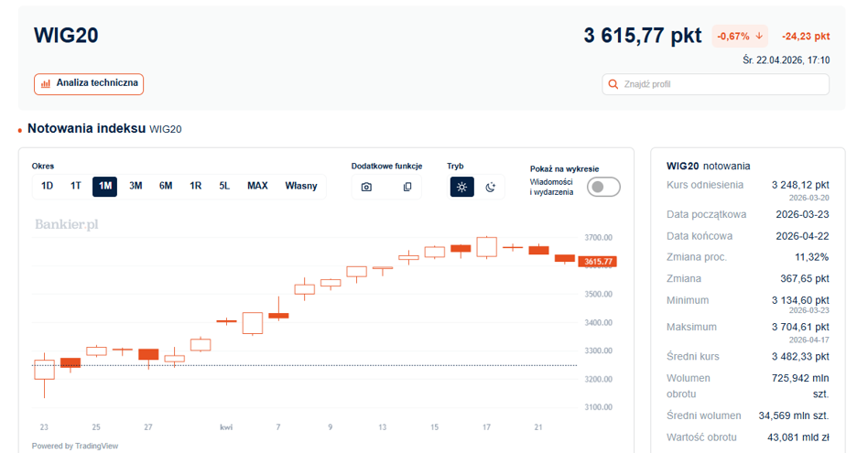
Task: Click the 3700.00 axis label
Action: click(x=599, y=237)
